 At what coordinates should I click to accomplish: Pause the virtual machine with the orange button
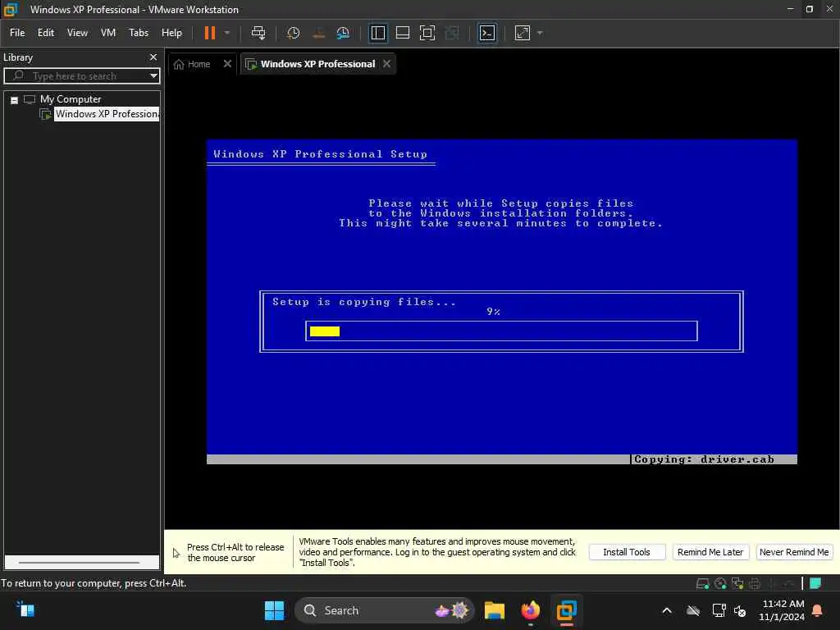(210, 33)
